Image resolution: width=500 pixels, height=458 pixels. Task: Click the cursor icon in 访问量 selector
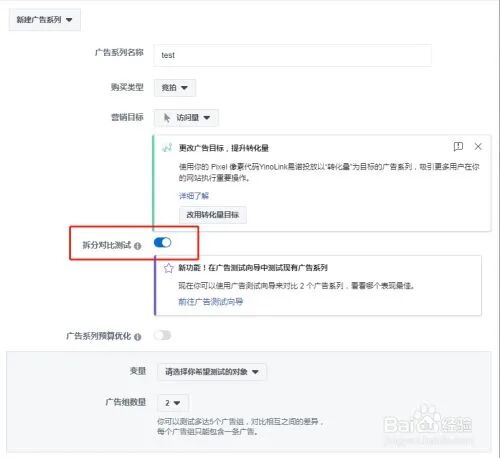(167, 118)
